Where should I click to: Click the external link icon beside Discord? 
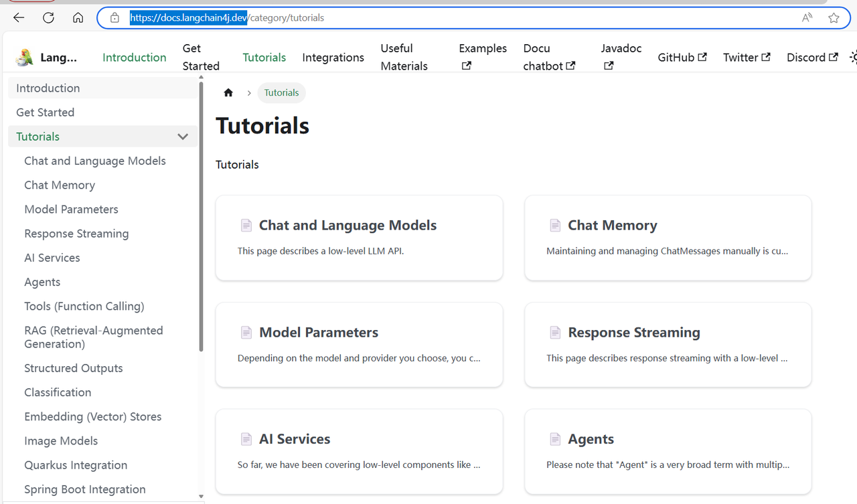[834, 57]
